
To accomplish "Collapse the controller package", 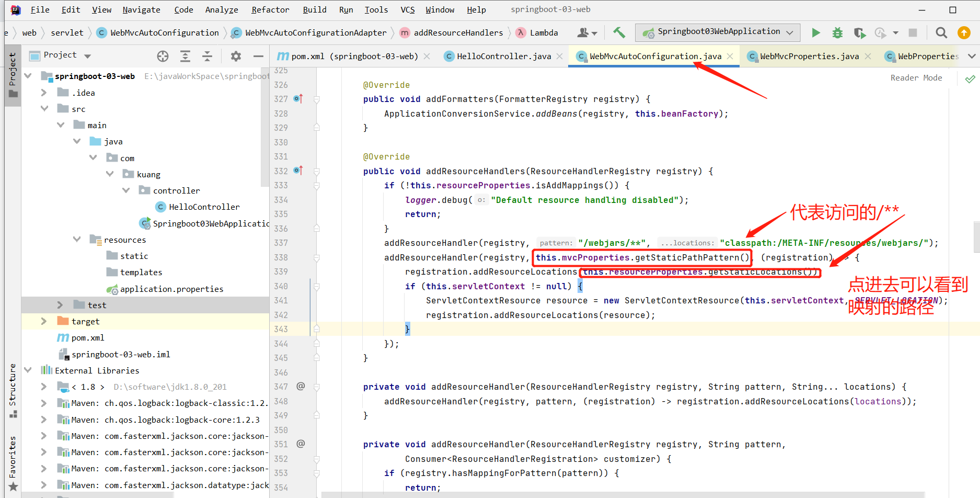I will click(x=126, y=190).
